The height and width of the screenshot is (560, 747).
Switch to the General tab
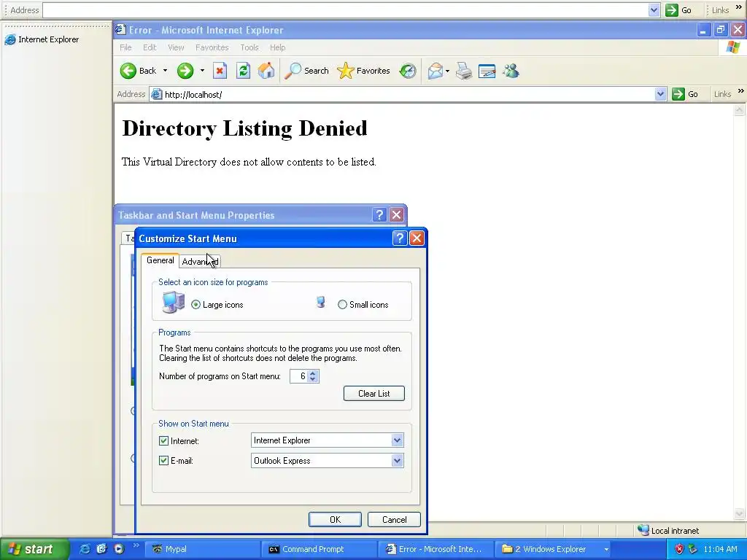tap(160, 260)
